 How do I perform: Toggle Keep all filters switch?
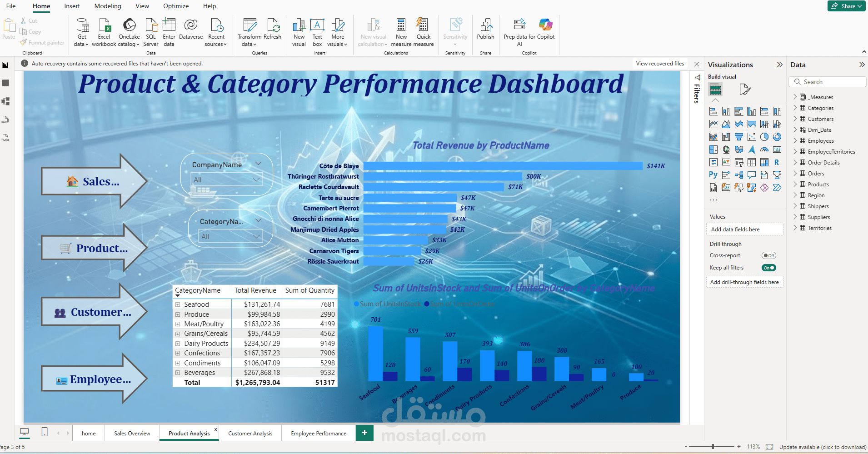pyautogui.click(x=769, y=268)
